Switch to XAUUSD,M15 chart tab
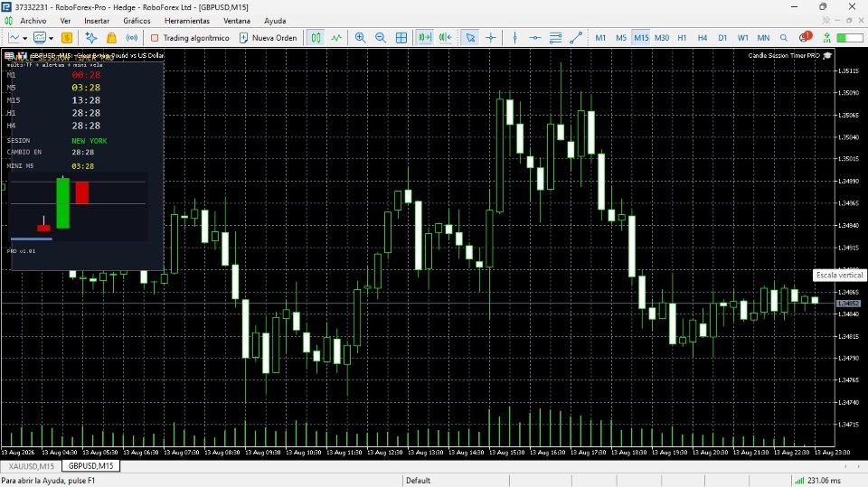The image size is (868, 487). (31, 466)
